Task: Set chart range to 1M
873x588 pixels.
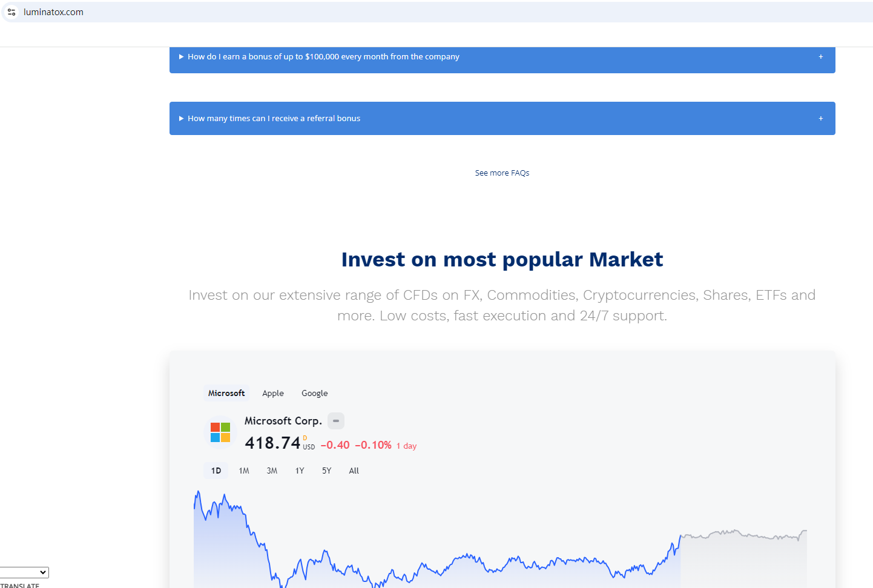Action: [244, 471]
